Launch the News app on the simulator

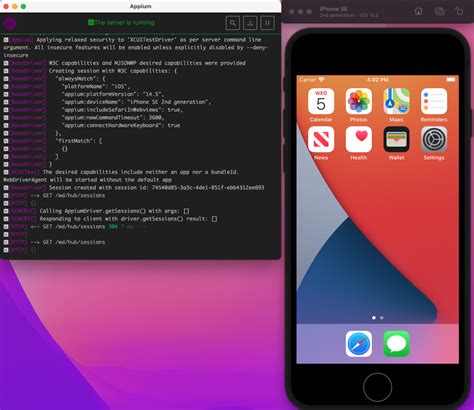(x=321, y=139)
